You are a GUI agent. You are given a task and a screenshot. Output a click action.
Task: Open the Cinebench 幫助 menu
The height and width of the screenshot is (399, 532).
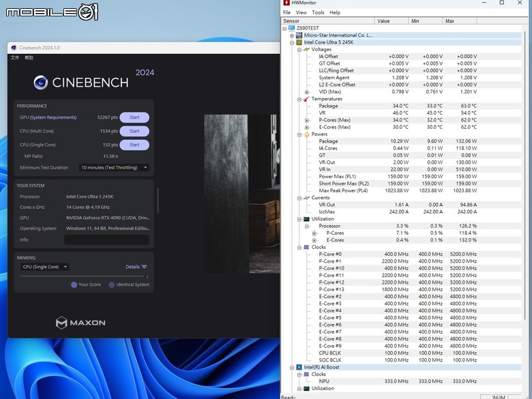(x=29, y=58)
